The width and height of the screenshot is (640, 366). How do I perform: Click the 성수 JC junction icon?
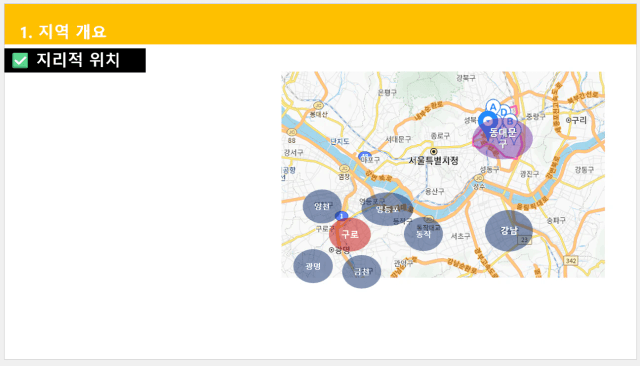coord(479,178)
